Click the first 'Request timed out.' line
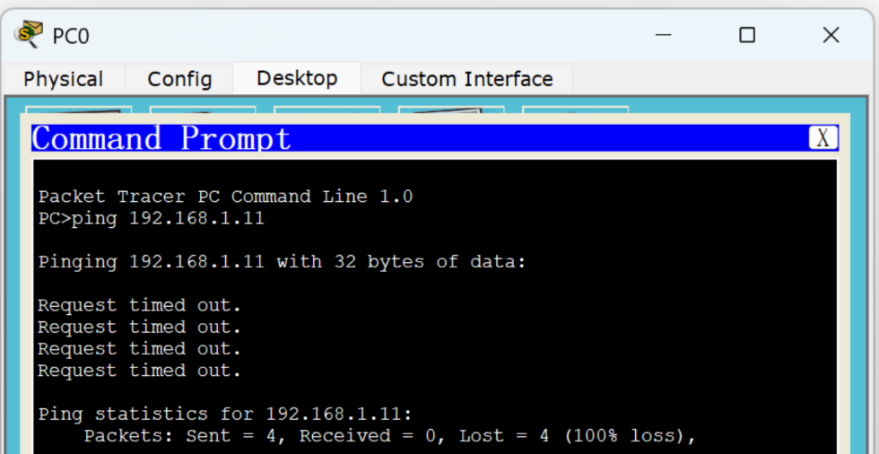This screenshot has width=879, height=454. (x=139, y=305)
